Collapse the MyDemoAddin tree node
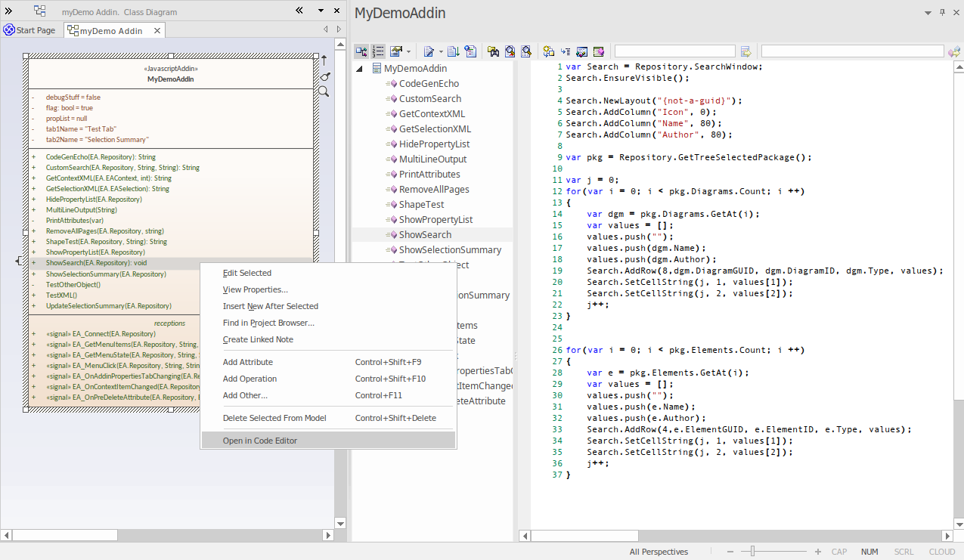964x560 pixels. (x=360, y=69)
